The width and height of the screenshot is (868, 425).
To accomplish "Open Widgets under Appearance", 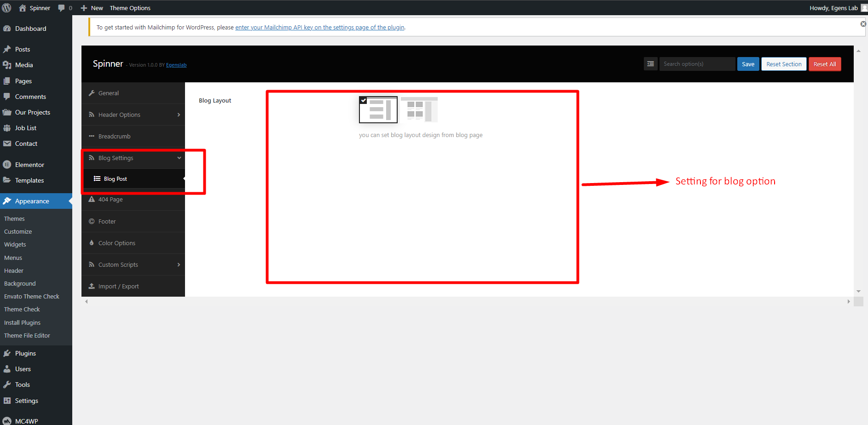I will click(15, 244).
